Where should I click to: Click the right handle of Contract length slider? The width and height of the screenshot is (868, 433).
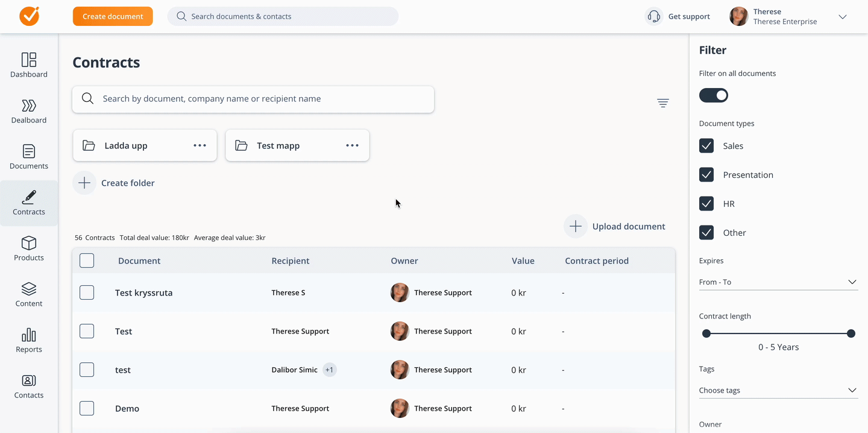tap(851, 333)
